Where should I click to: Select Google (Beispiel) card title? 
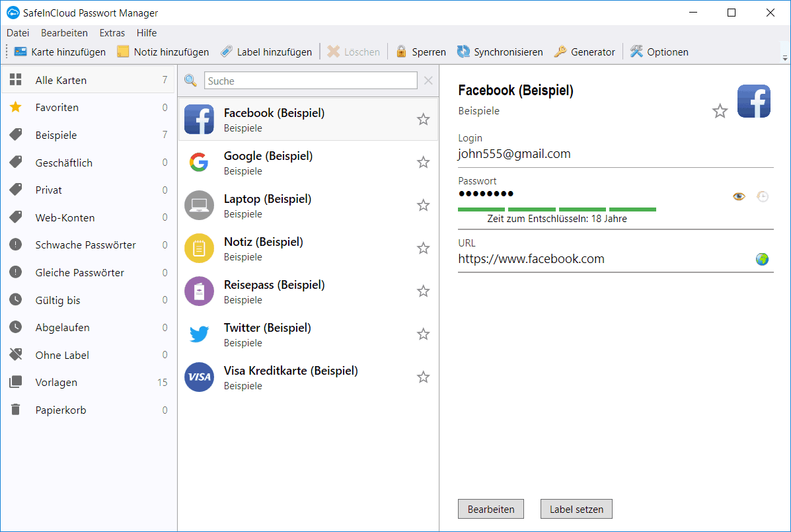268,156
